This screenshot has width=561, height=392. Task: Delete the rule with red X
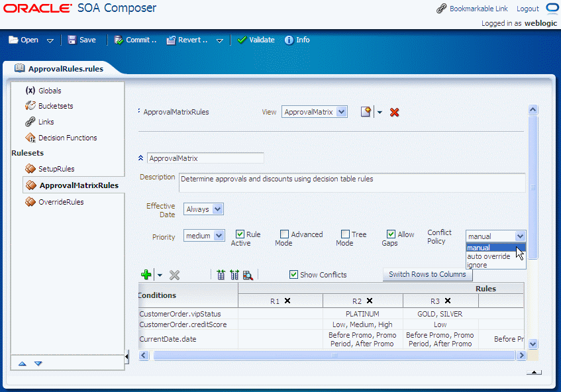click(394, 113)
